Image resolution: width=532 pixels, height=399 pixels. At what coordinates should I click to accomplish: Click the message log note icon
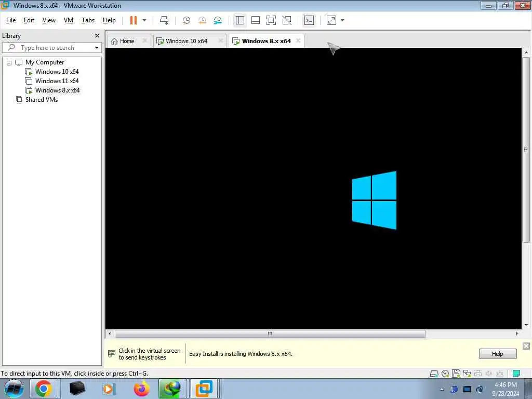click(x=516, y=374)
